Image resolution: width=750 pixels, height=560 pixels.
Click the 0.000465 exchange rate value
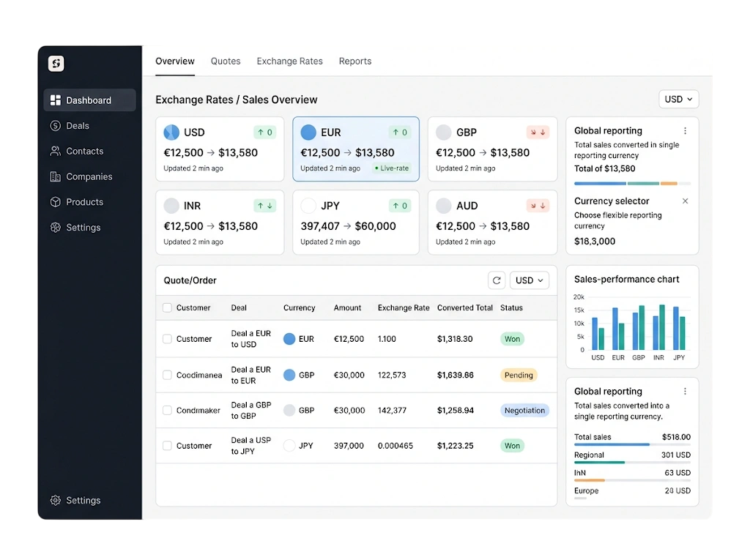click(396, 446)
